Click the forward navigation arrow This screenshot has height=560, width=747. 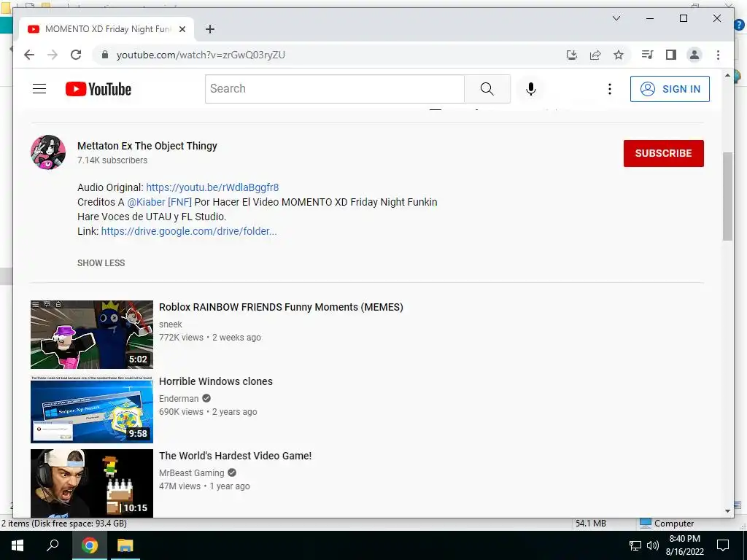(x=53, y=55)
